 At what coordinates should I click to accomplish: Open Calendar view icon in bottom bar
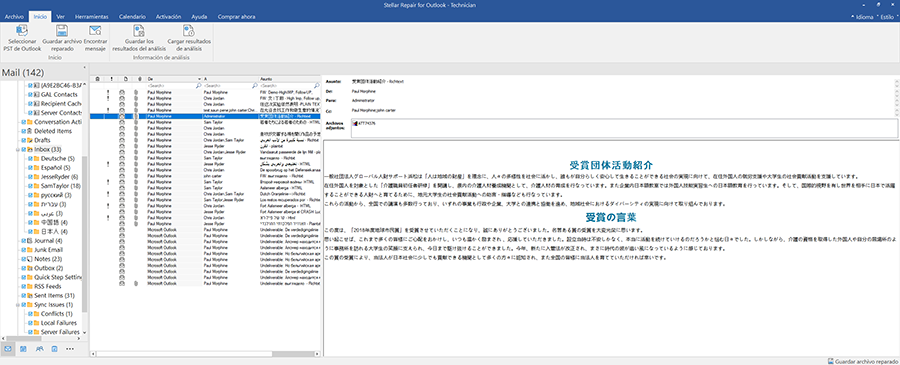[x=23, y=348]
